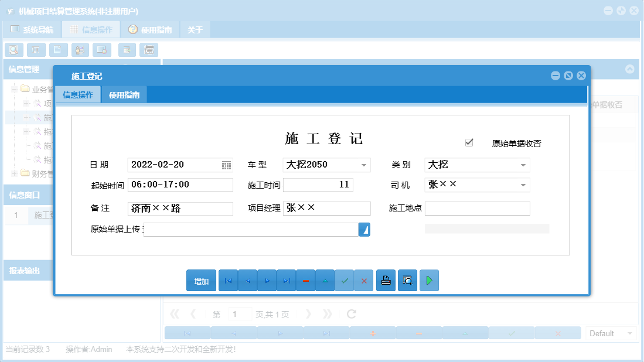Screen dimensions: 644x362
Task: Confirm changes with the green checkmark icon
Action: click(x=345, y=280)
